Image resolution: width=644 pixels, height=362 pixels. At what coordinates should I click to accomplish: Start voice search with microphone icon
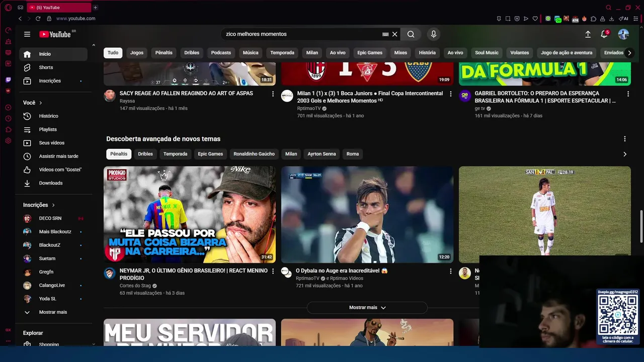pos(434,34)
